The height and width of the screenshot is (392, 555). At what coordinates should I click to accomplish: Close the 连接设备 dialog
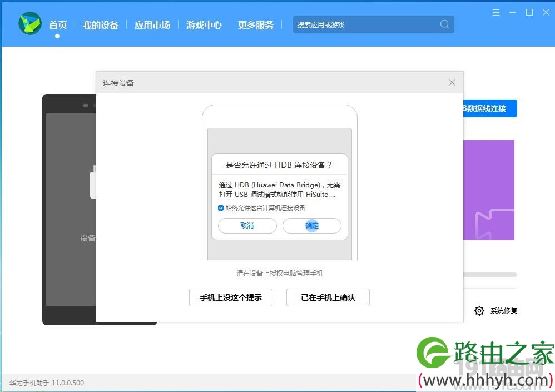[452, 82]
